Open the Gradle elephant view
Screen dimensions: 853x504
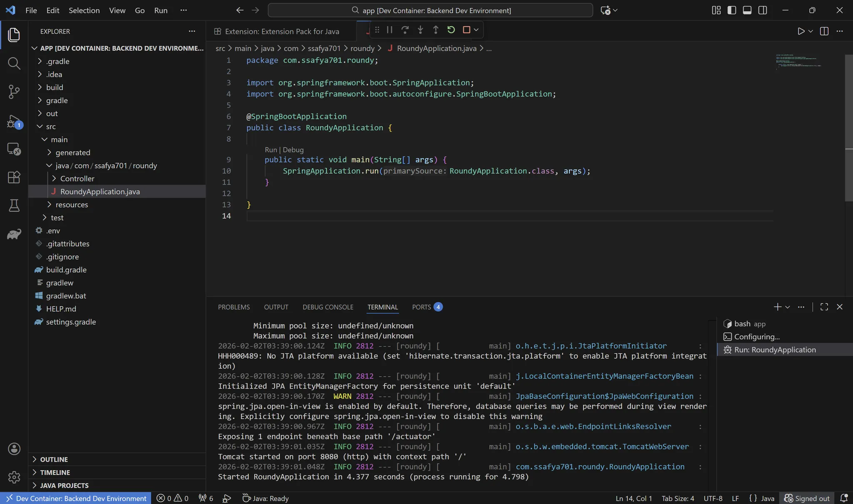click(14, 234)
